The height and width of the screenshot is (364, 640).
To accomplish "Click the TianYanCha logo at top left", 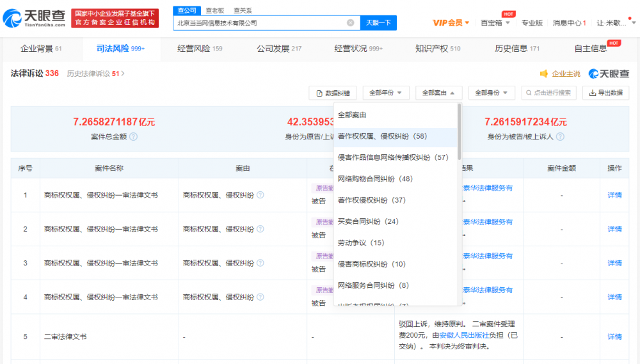I will [34, 19].
